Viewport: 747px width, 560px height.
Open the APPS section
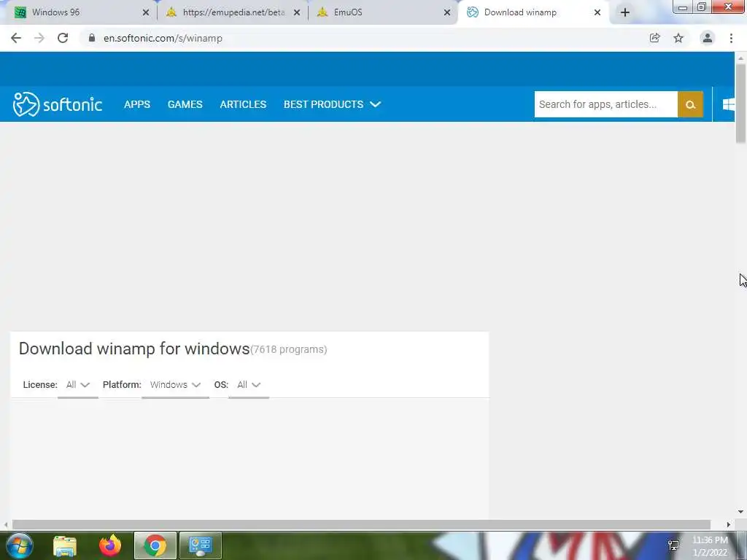point(137,104)
